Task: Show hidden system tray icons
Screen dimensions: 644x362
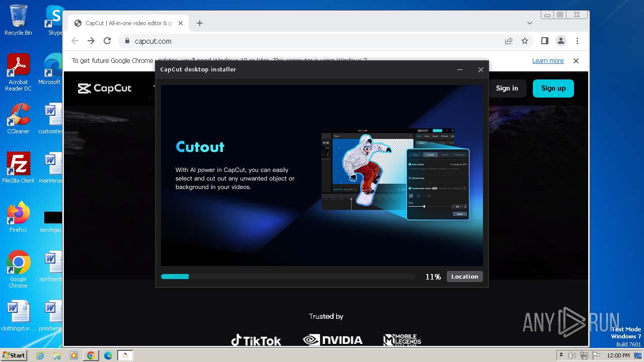Action: 561,355
